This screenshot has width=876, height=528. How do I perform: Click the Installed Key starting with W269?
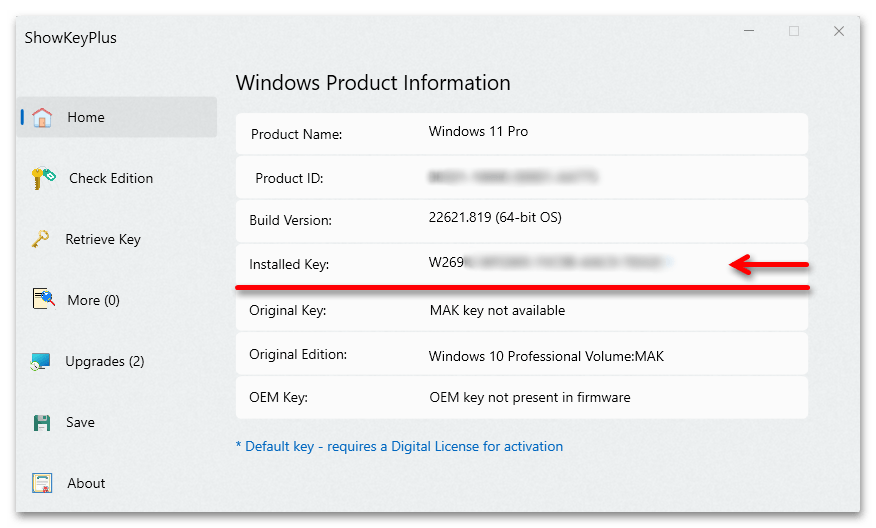(x=549, y=263)
